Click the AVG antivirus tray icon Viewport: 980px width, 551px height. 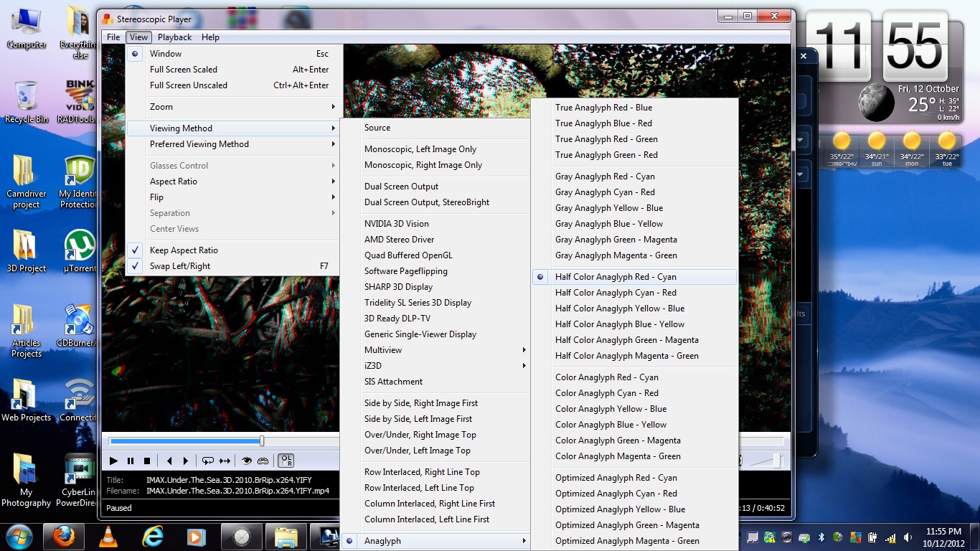click(855, 537)
